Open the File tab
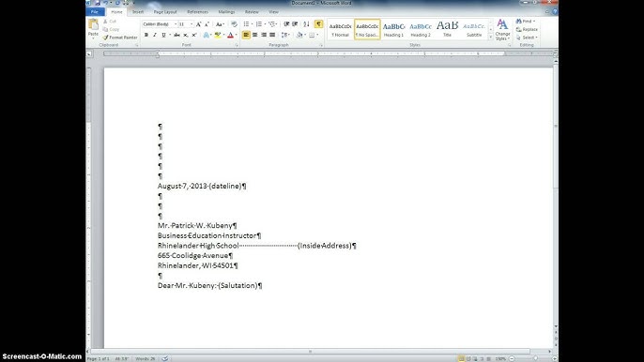Viewport: 644px width, 362px height. [95, 12]
